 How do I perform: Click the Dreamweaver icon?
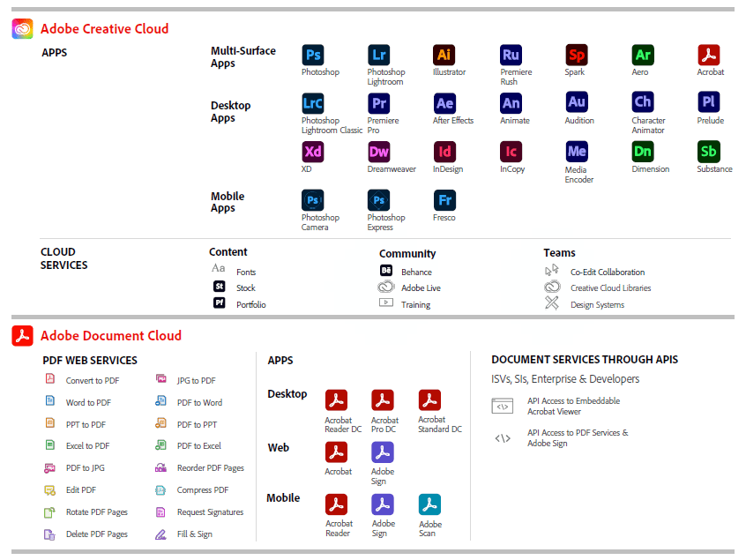(x=378, y=152)
